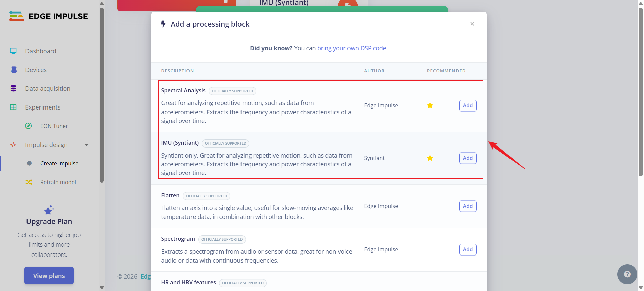Click the Flatten block title
This screenshot has width=644, height=291.
click(x=170, y=195)
